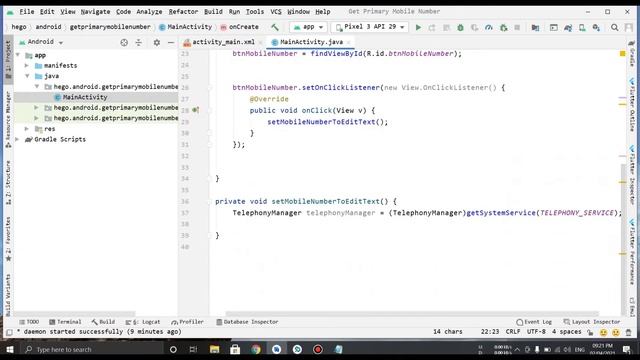Open the AVD Manager icon
This screenshot has width=640, height=360.
point(582,27)
